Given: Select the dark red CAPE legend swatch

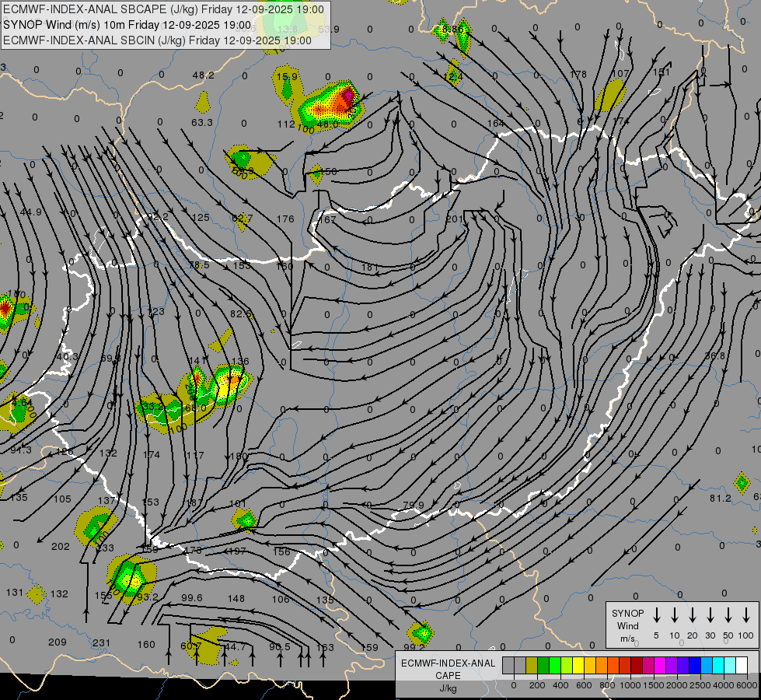Looking at the screenshot, I should click(637, 666).
